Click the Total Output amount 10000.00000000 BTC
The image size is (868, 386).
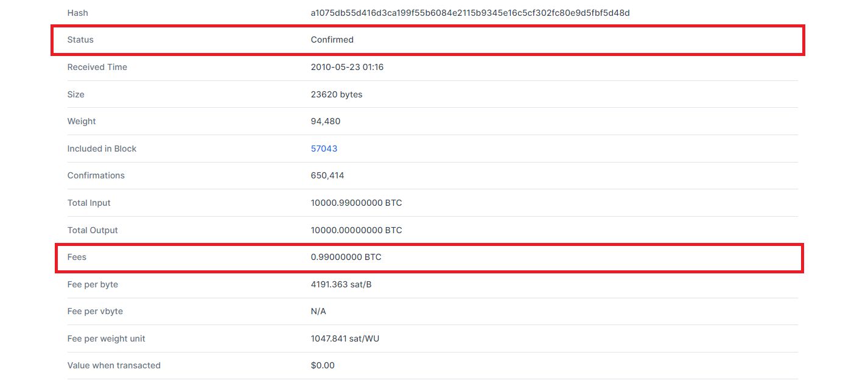(x=356, y=230)
